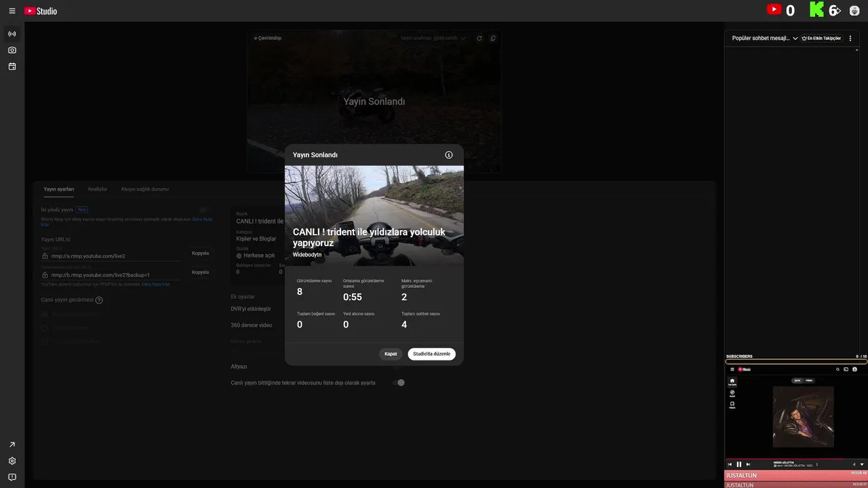868x488 pixels.
Task: Click the rtmp://a.rtmp.youtube.com/live2 URL field
Action: [111, 256]
